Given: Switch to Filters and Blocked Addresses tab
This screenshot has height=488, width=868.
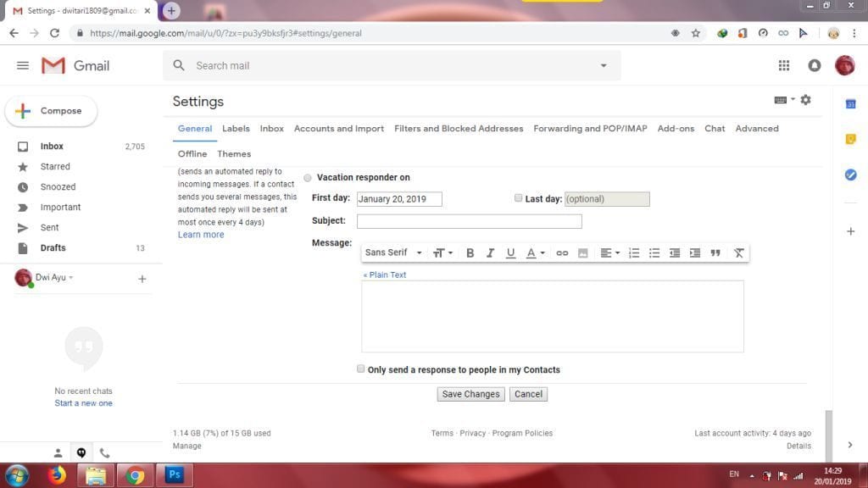Looking at the screenshot, I should [459, 129].
